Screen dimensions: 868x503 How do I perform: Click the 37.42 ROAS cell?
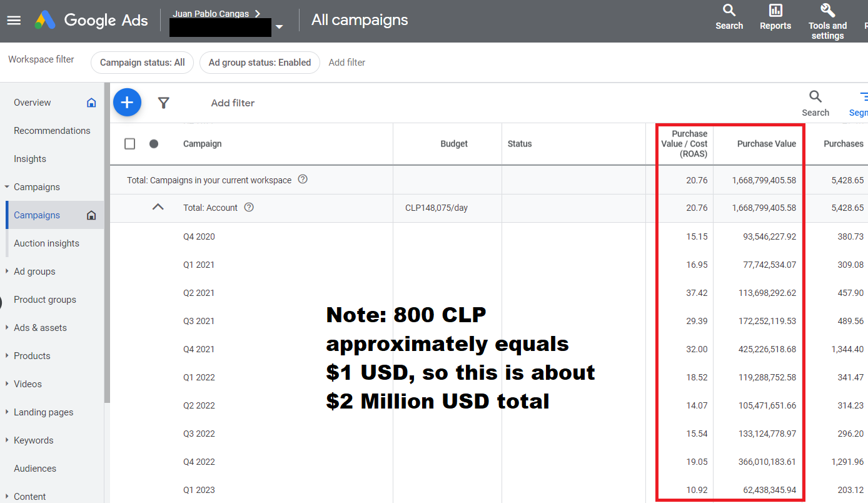pyautogui.click(x=697, y=293)
